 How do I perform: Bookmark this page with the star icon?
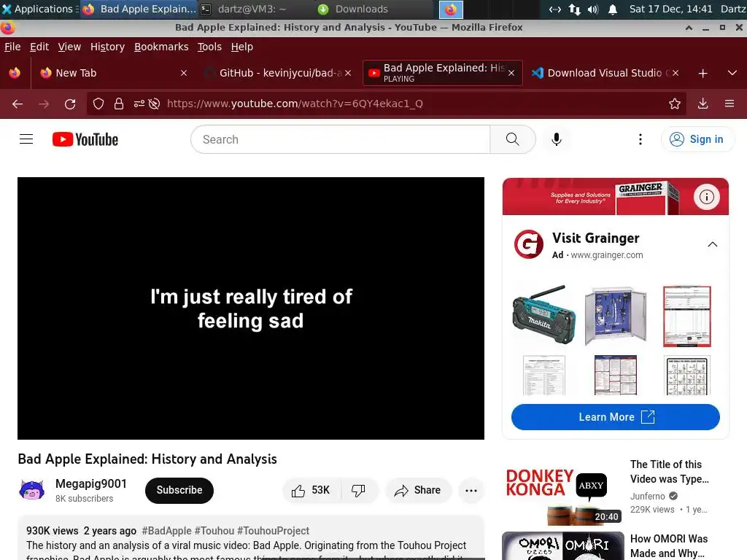tap(675, 104)
